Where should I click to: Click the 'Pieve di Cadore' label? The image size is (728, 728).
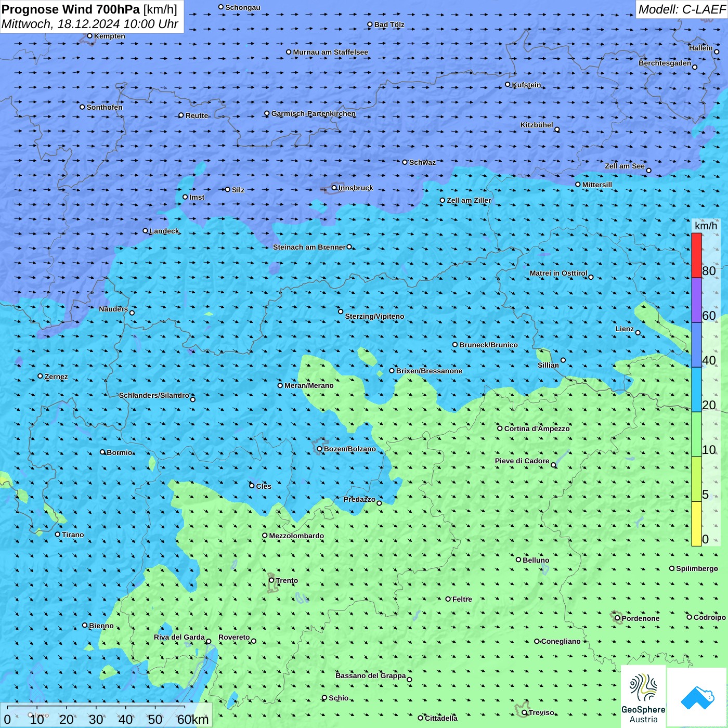(522, 461)
